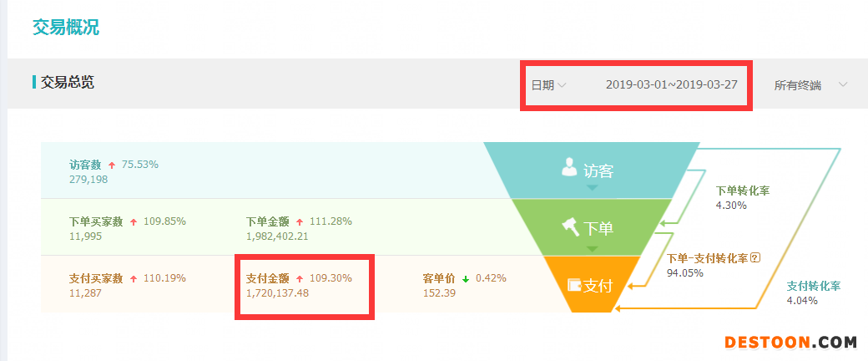Expand the 所有终端 terminal selector

tap(797, 84)
